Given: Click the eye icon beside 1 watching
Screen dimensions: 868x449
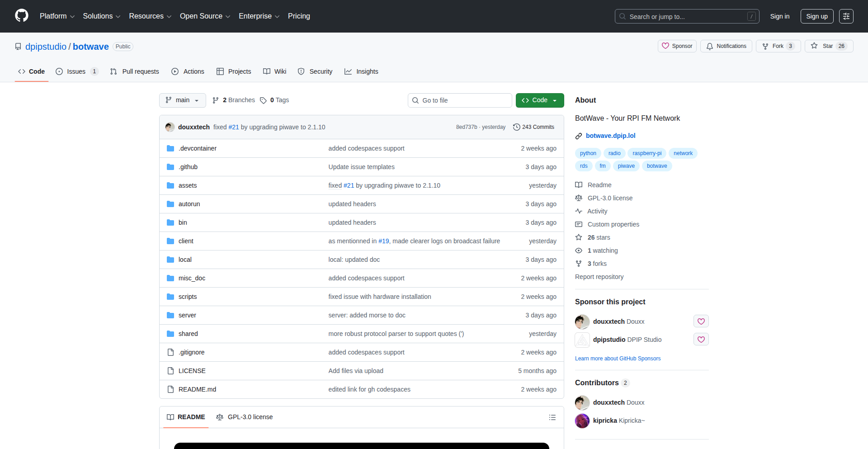Looking at the screenshot, I should tap(579, 250).
